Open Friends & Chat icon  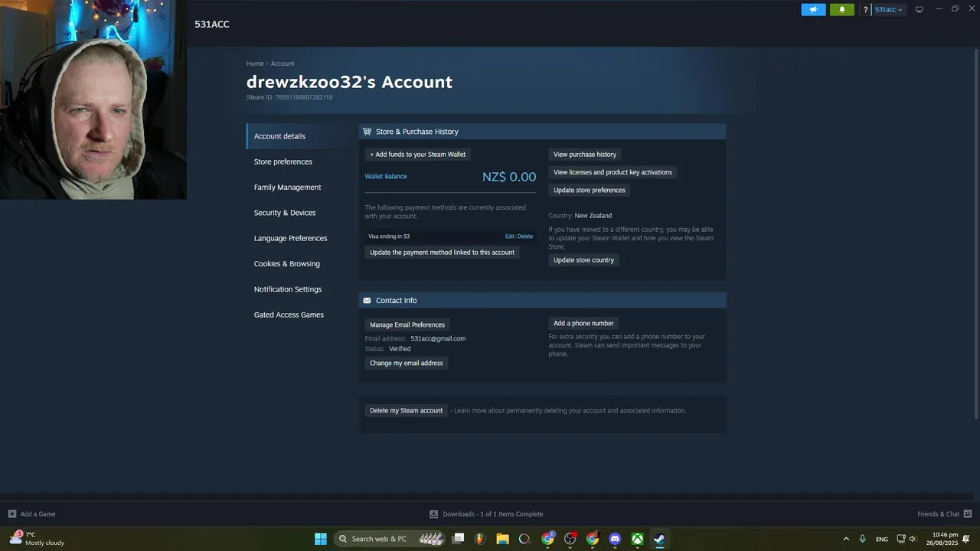[x=968, y=514]
